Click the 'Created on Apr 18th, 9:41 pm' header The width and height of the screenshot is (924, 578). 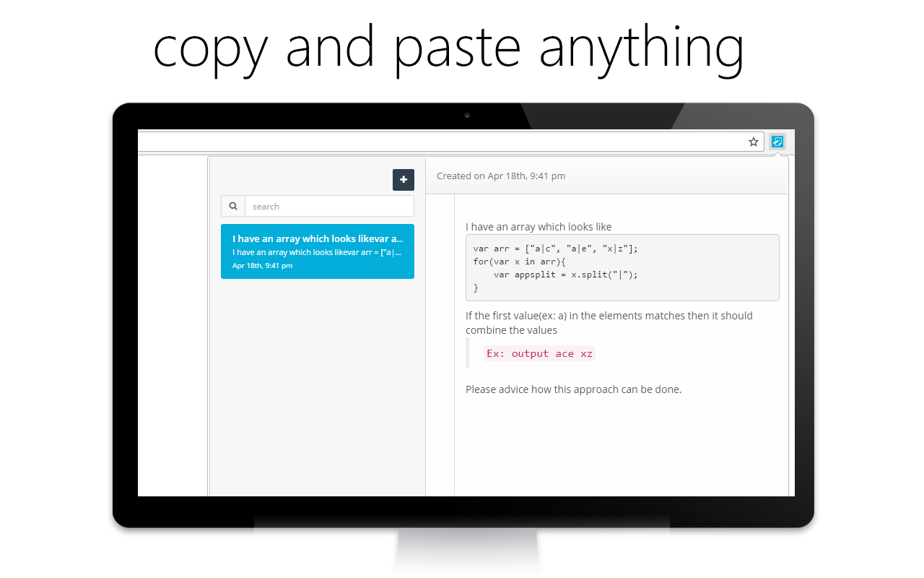coord(500,176)
